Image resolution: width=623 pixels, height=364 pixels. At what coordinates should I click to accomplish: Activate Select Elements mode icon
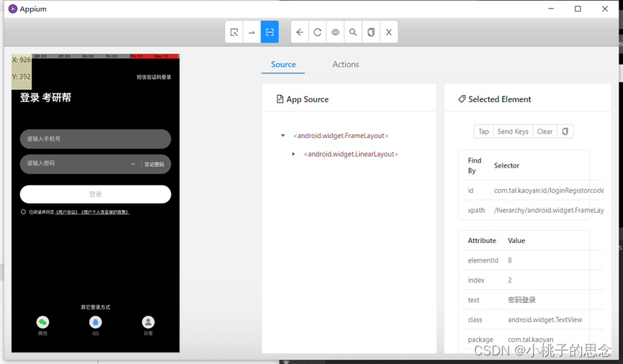(x=234, y=32)
